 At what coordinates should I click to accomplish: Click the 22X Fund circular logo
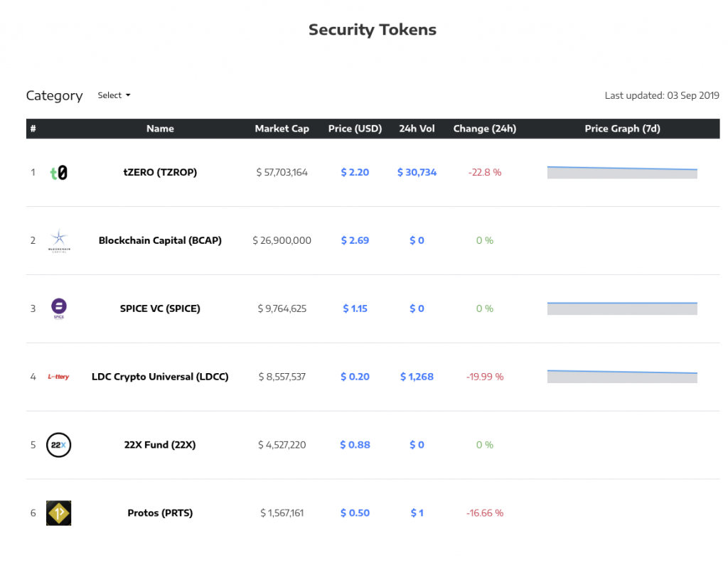(58, 445)
